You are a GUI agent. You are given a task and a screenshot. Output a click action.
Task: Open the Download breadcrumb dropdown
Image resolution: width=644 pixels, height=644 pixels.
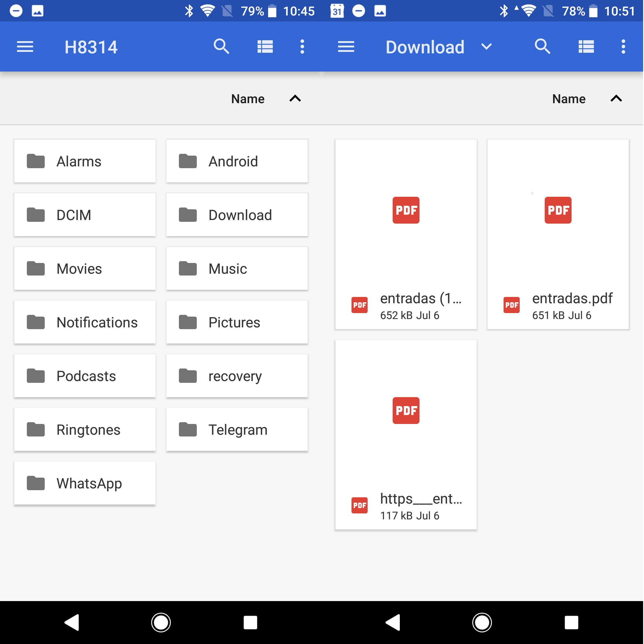pos(486,47)
